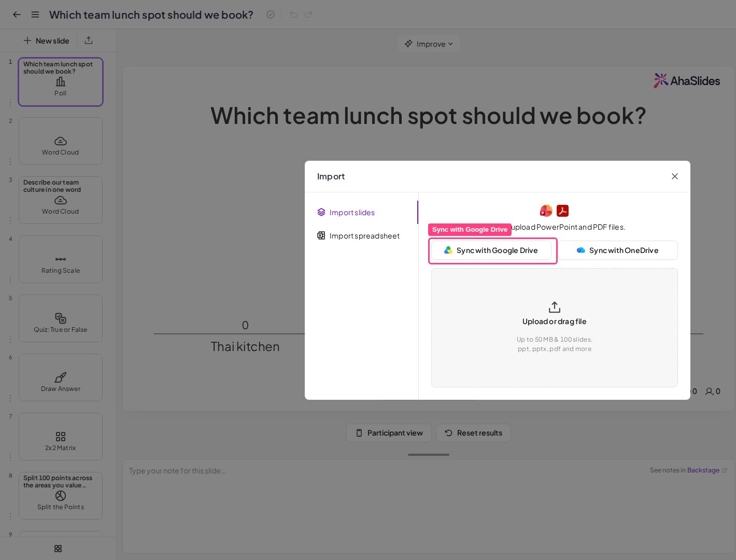Expand the Improve dropdown

point(429,44)
